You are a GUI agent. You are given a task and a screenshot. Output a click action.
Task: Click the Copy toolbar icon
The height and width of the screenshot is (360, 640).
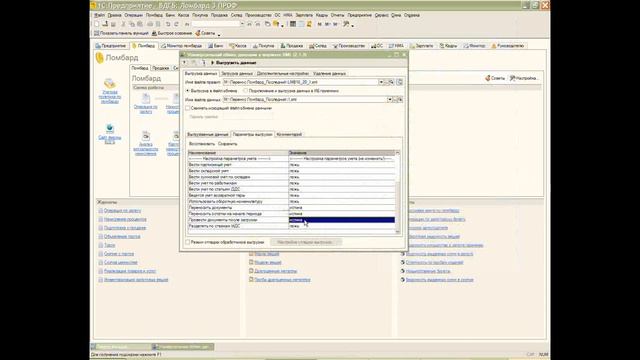pyautogui.click(x=132, y=24)
